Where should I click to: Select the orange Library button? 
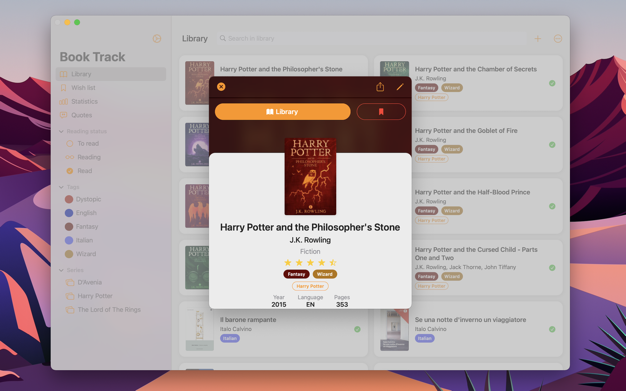click(x=283, y=112)
